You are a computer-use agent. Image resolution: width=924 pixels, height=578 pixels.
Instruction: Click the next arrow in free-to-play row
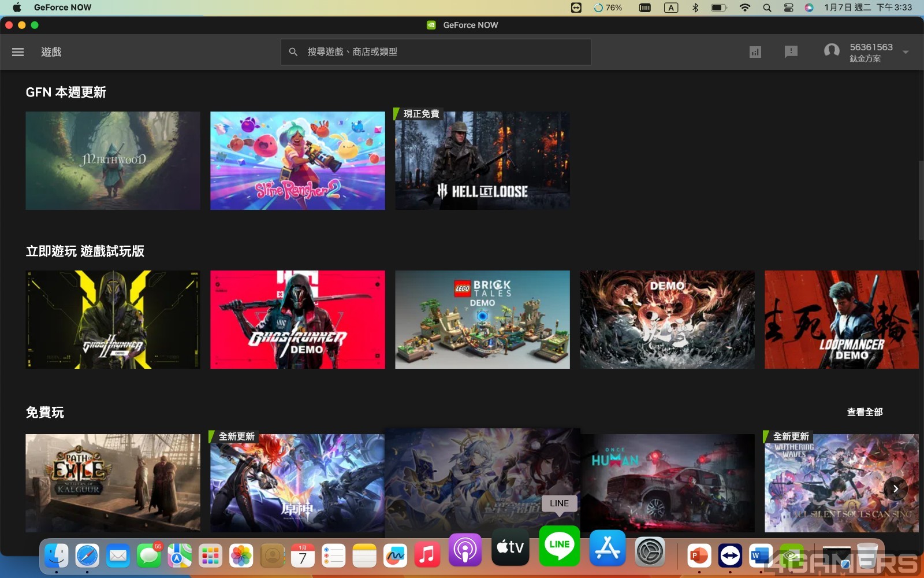coord(896,489)
